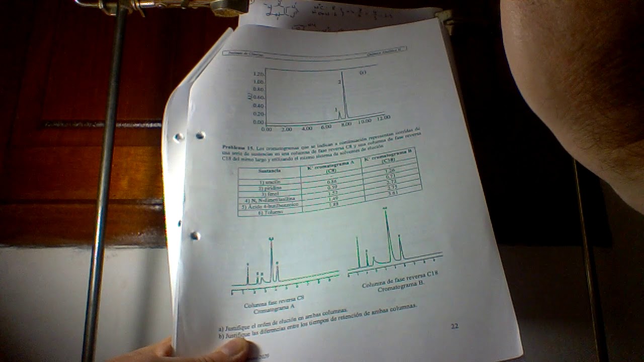Click the 'Cromatograma B.' caption
The height and width of the screenshot is (362, 644).
click(401, 286)
